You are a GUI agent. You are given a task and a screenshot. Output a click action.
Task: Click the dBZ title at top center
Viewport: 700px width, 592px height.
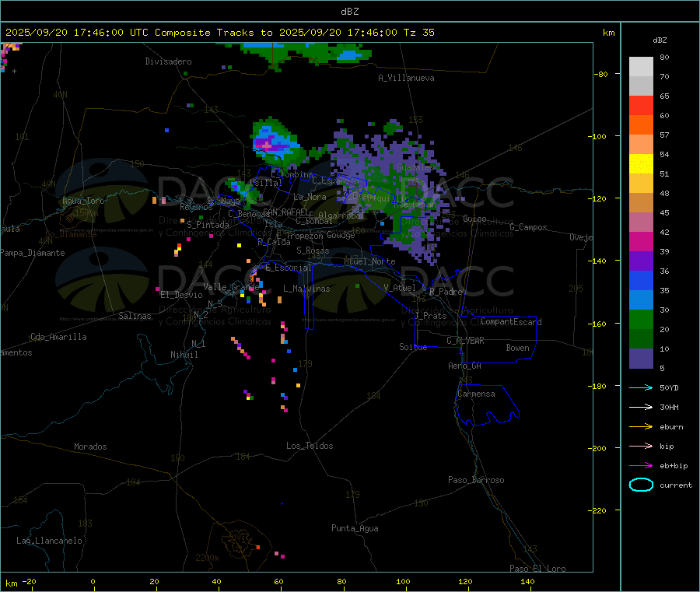tap(349, 12)
